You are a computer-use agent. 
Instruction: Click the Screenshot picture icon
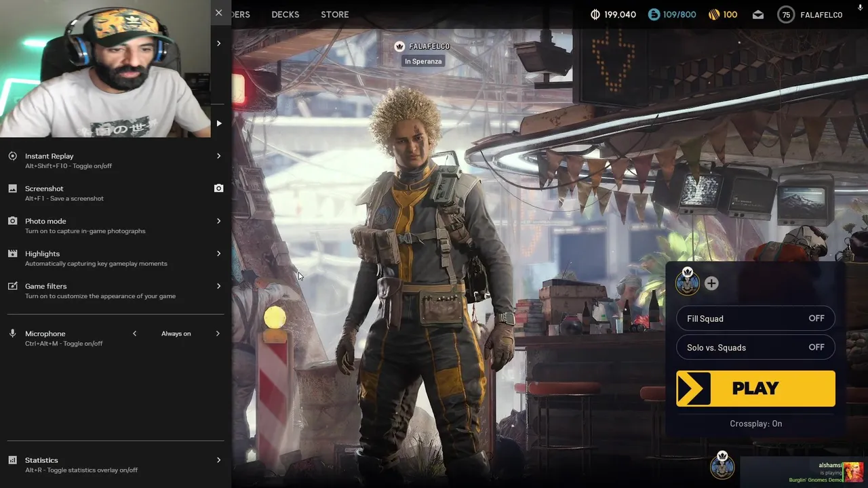click(12, 188)
